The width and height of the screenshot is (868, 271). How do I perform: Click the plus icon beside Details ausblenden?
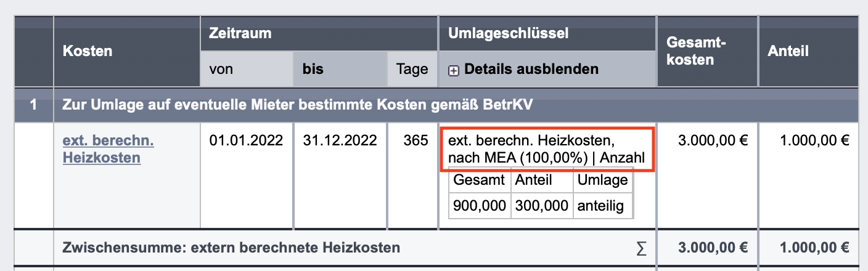tap(453, 70)
